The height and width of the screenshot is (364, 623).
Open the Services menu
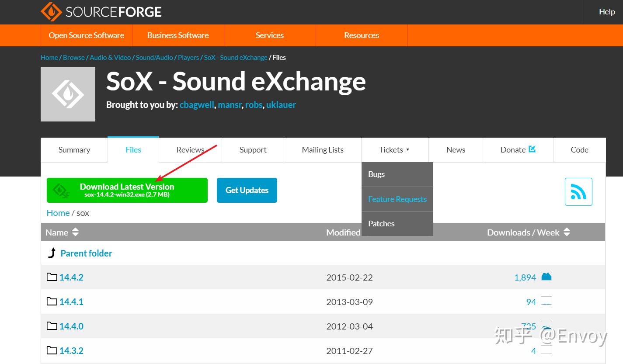(270, 35)
